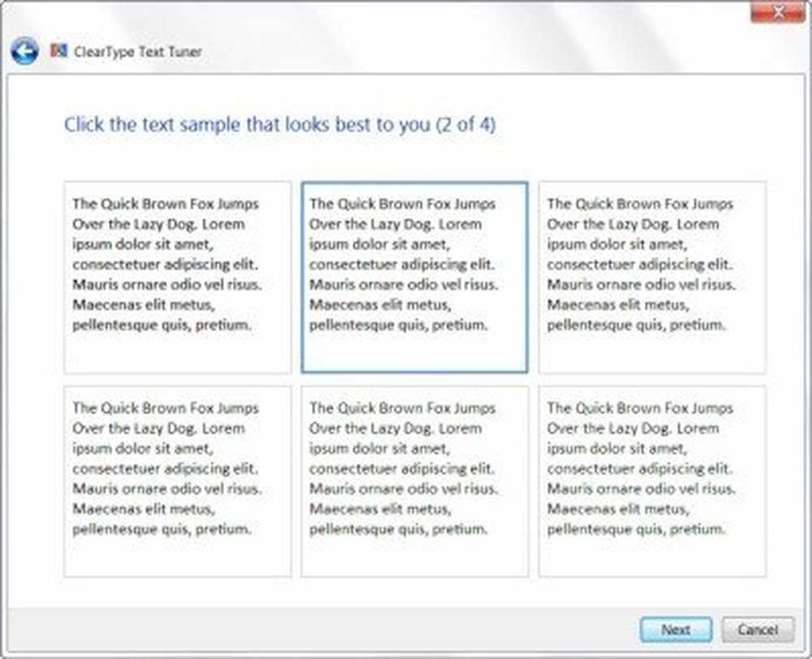The height and width of the screenshot is (659, 812).
Task: Select the top-left text sample box
Action: point(178,277)
